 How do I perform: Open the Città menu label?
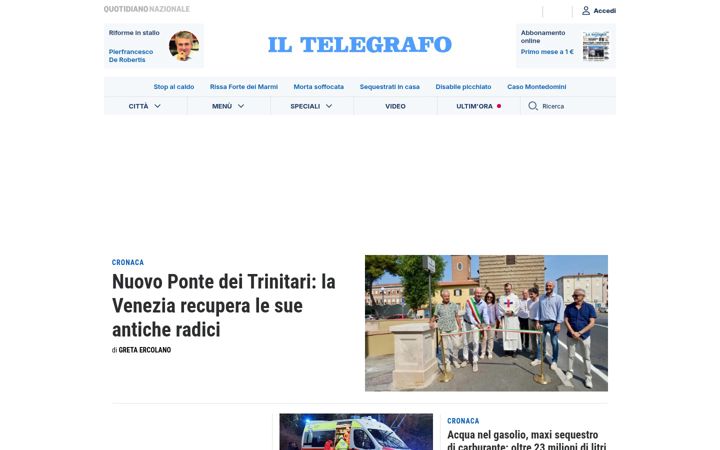coord(138,106)
